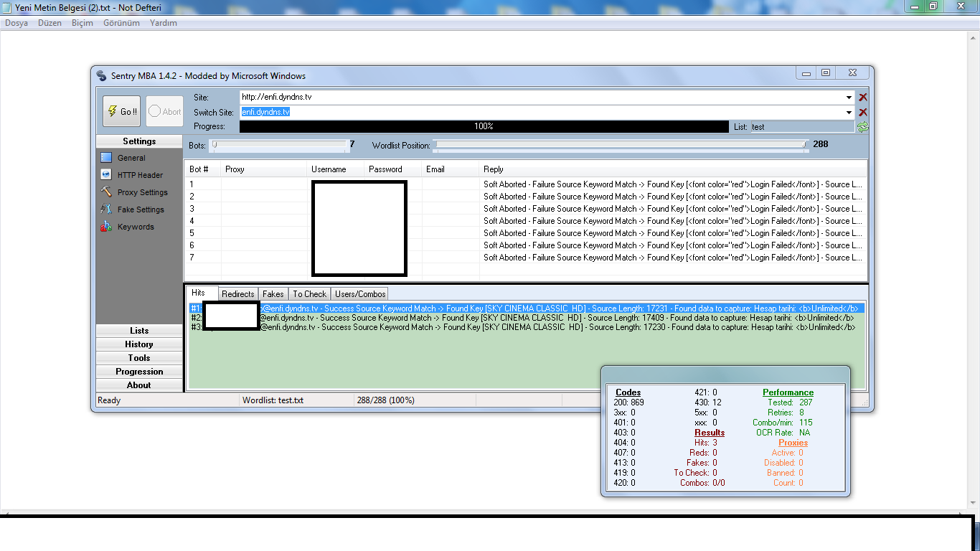Expand the History sidebar section
Screen dimensions: 980x551
139,344
